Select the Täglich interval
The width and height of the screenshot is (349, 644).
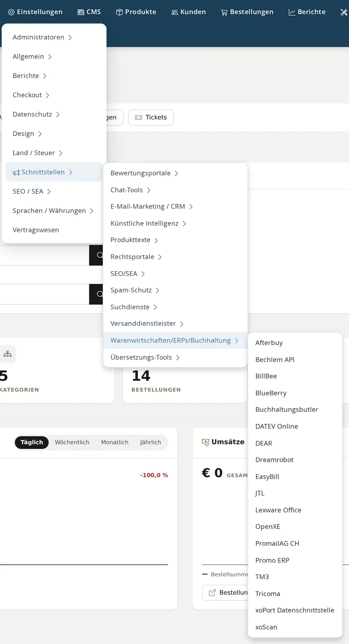pyautogui.click(x=32, y=442)
